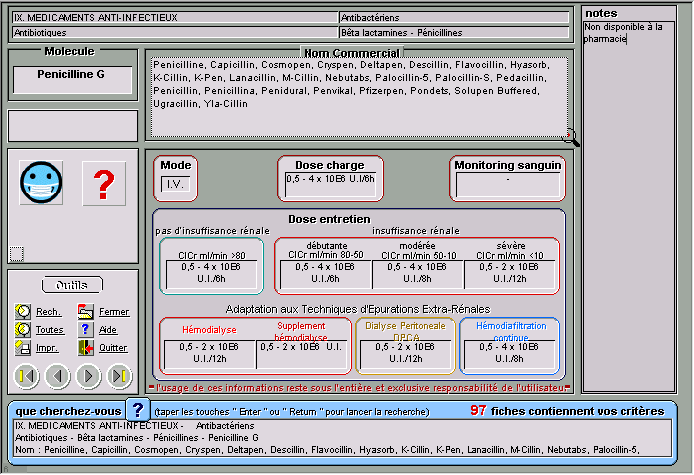The image size is (694, 475).
Task: Go to the first record
Action: tap(27, 376)
